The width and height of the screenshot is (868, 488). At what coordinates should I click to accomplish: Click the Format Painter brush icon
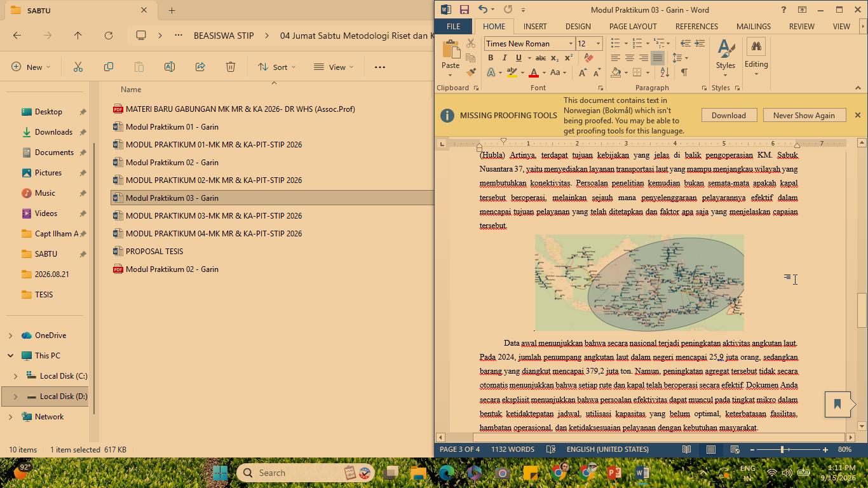point(471,72)
